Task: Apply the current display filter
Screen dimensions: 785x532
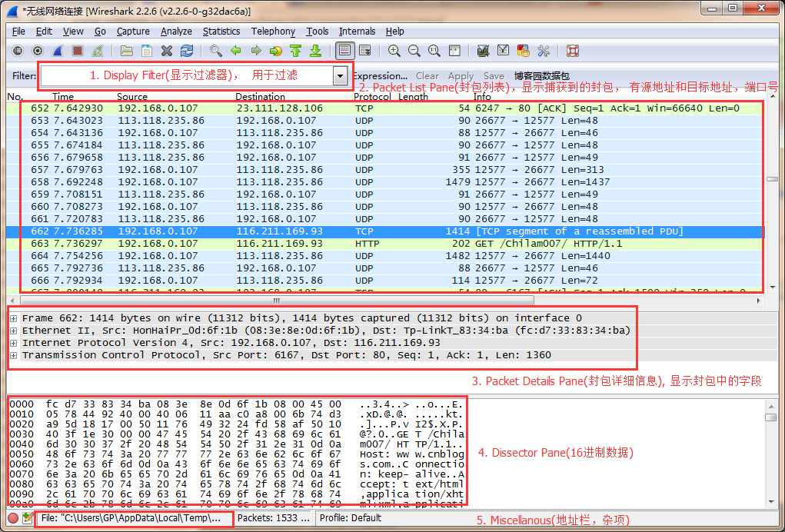Action: (x=461, y=76)
